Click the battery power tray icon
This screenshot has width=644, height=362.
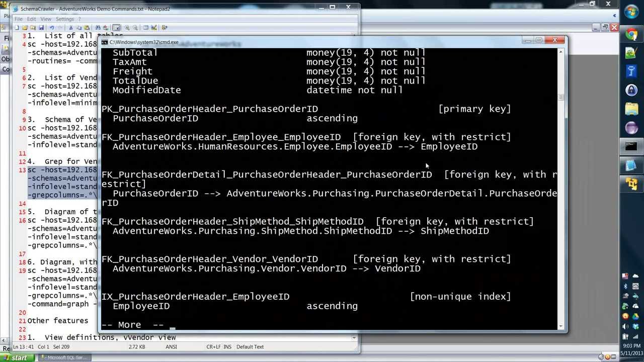(x=625, y=336)
